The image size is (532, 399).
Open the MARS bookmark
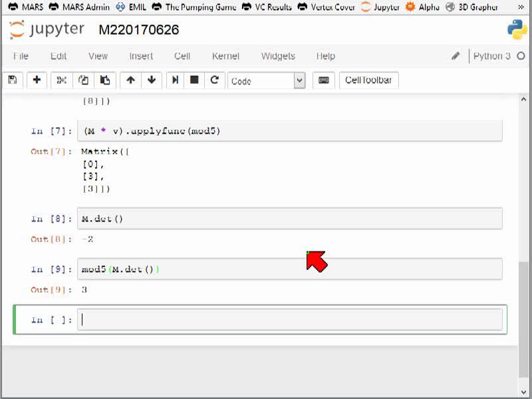tap(25, 7)
